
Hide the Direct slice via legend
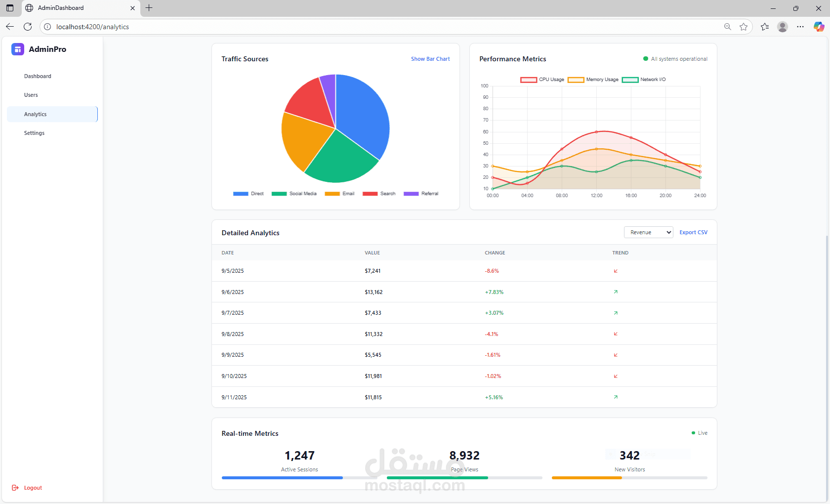pyautogui.click(x=249, y=194)
